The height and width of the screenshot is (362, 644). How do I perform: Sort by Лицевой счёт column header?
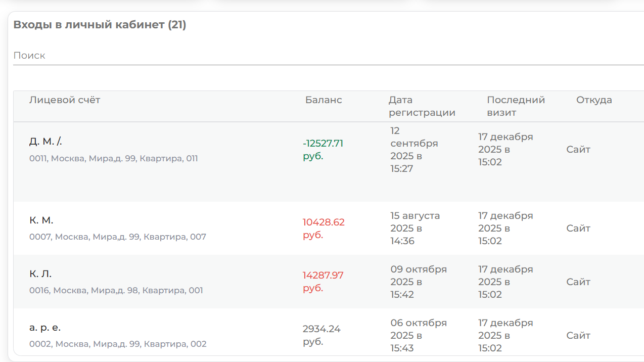pyautogui.click(x=65, y=100)
